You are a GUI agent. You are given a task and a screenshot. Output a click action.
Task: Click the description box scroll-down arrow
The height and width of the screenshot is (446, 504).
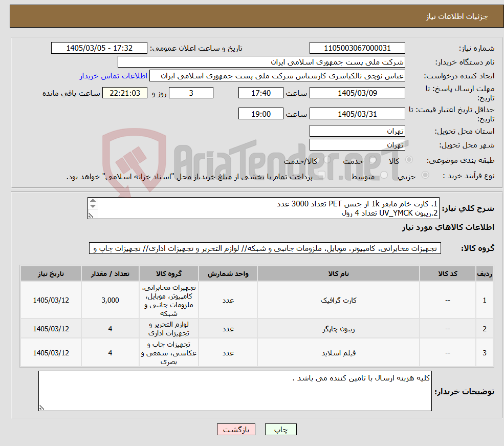click(93, 206)
